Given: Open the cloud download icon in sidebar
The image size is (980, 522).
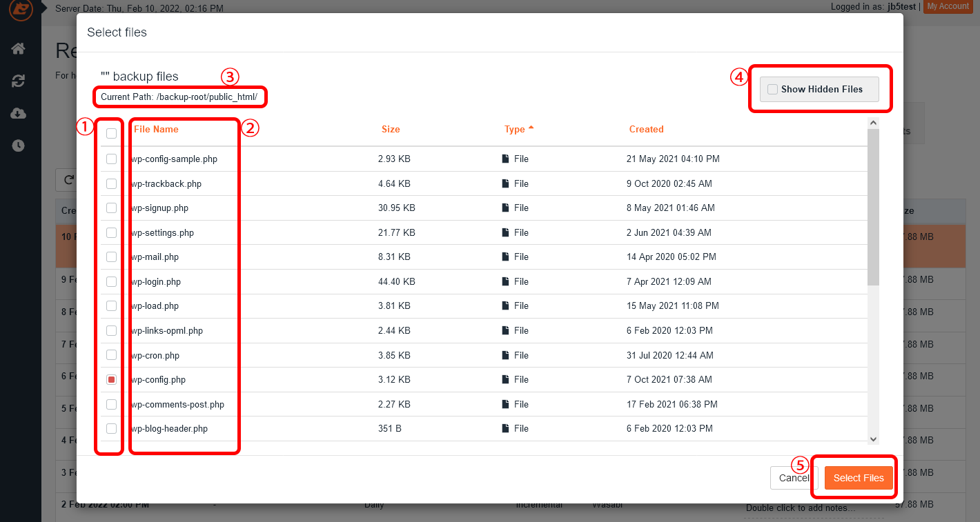Looking at the screenshot, I should 19,113.
